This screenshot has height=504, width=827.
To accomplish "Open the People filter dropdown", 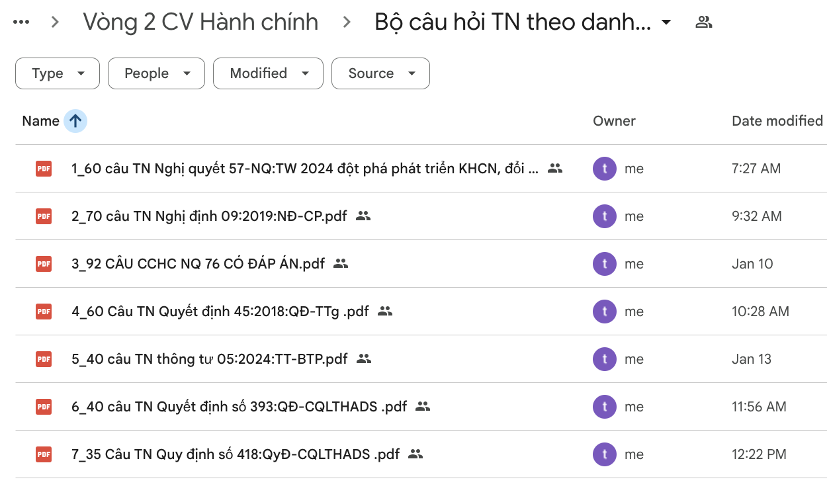I will coord(156,73).
